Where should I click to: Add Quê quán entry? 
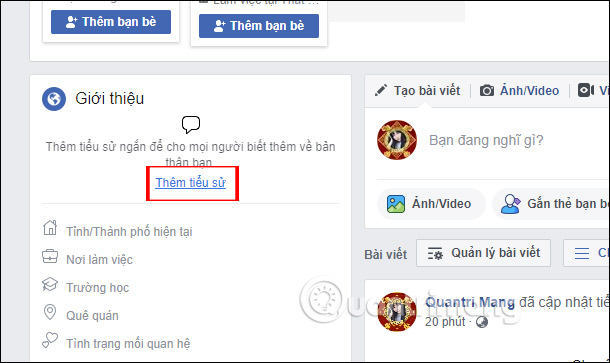click(x=92, y=316)
